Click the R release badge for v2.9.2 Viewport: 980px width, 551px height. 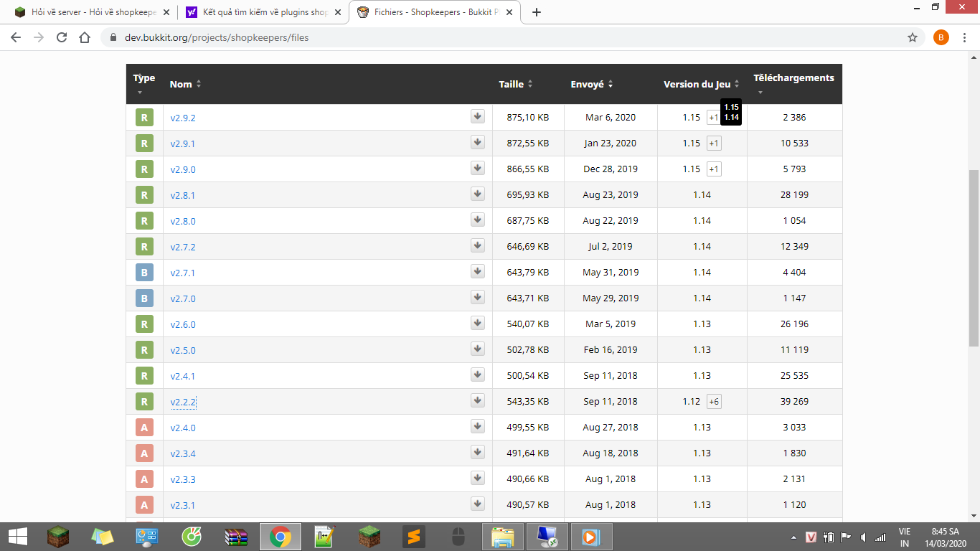coord(144,118)
